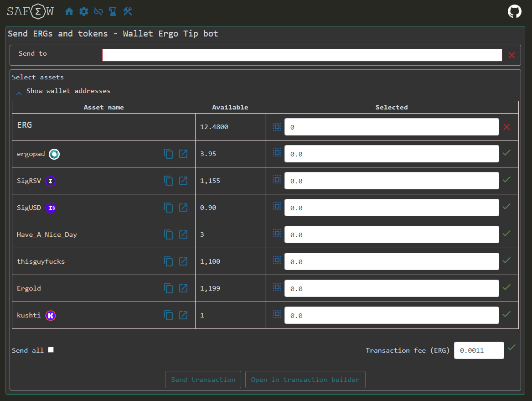Select all available Ergold icon
The image size is (532, 401).
277,287
